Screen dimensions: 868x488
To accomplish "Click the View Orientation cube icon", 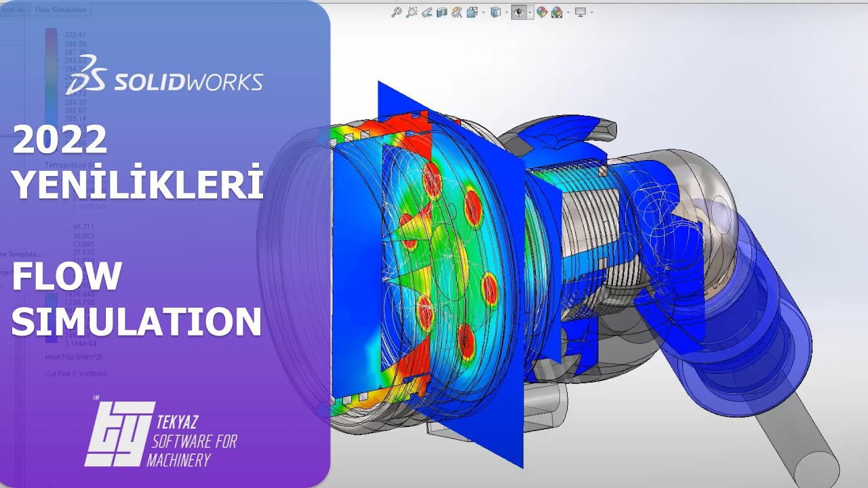I will point(472,12).
